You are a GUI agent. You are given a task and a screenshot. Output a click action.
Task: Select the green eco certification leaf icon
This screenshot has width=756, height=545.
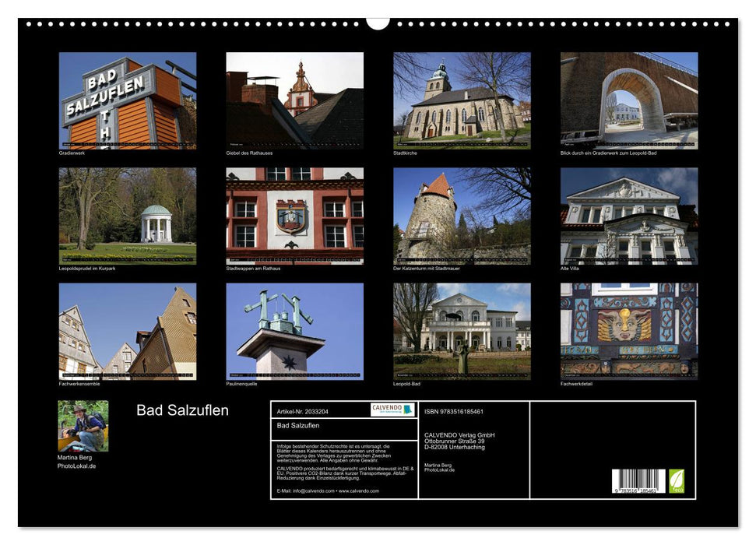tap(675, 481)
